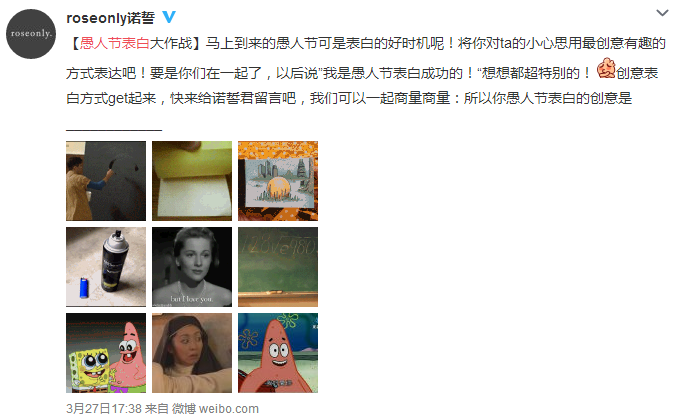Image resolution: width=673 pixels, height=420 pixels.
Task: Click the 3月27日17:38 post timestamp
Action: (104, 408)
